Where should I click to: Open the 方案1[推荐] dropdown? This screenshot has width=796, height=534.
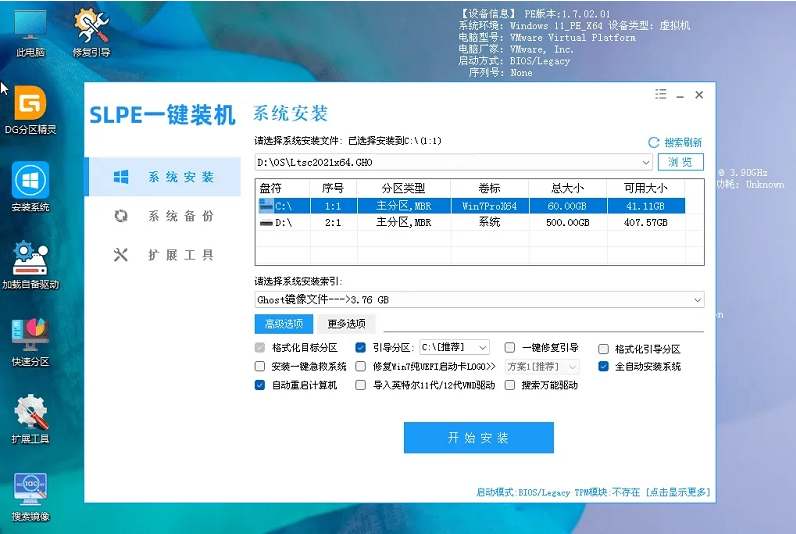[542, 366]
